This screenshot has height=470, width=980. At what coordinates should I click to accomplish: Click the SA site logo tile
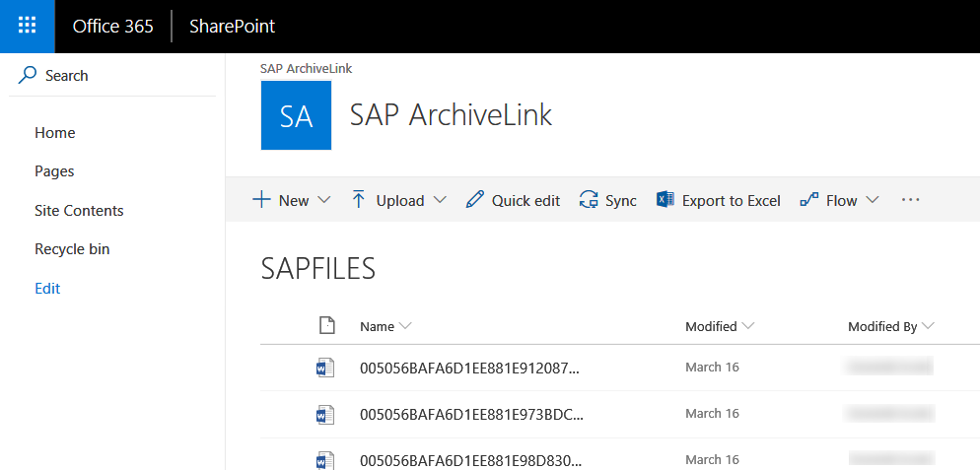coord(296,115)
